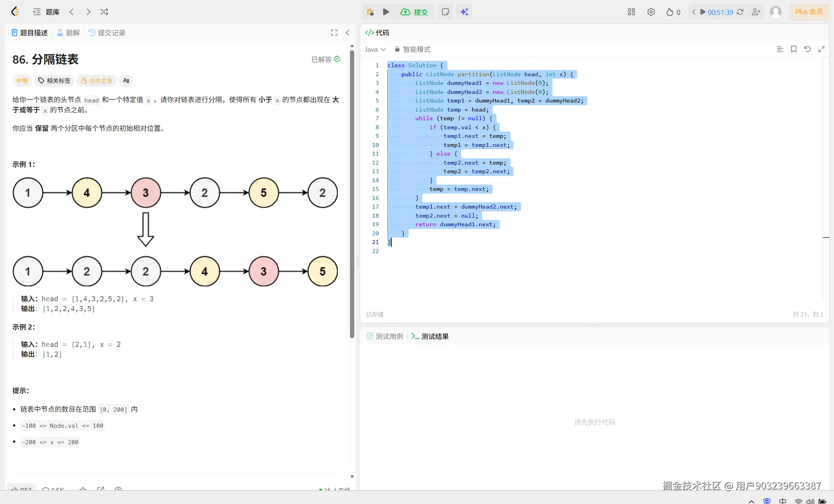Reset code to default with undo icon
This screenshot has width=834, height=504.
(x=807, y=49)
